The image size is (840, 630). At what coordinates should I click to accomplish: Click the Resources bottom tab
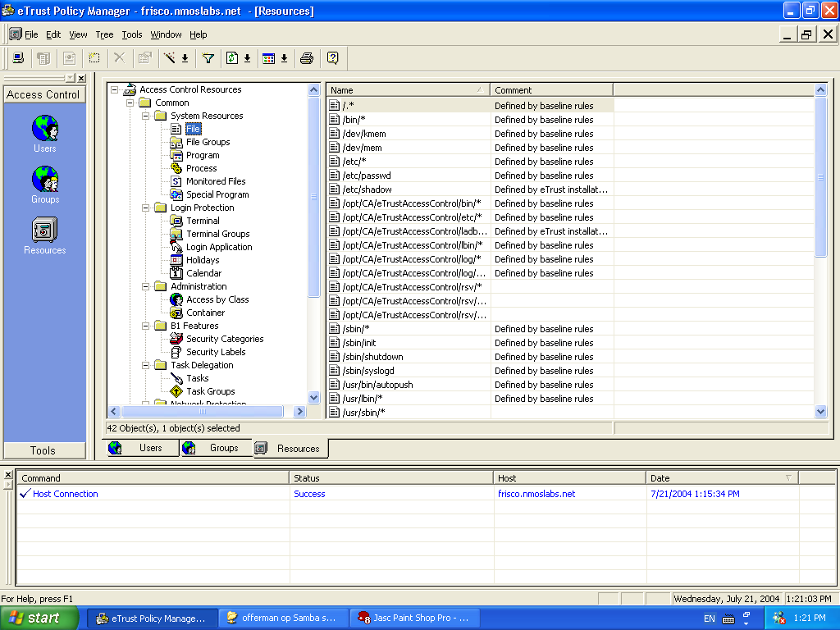(290, 449)
